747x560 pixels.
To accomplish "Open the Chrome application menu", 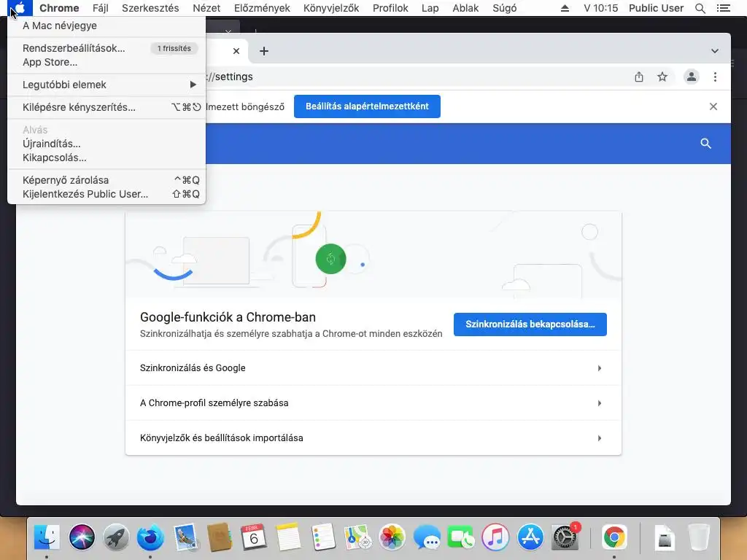I will click(x=59, y=8).
